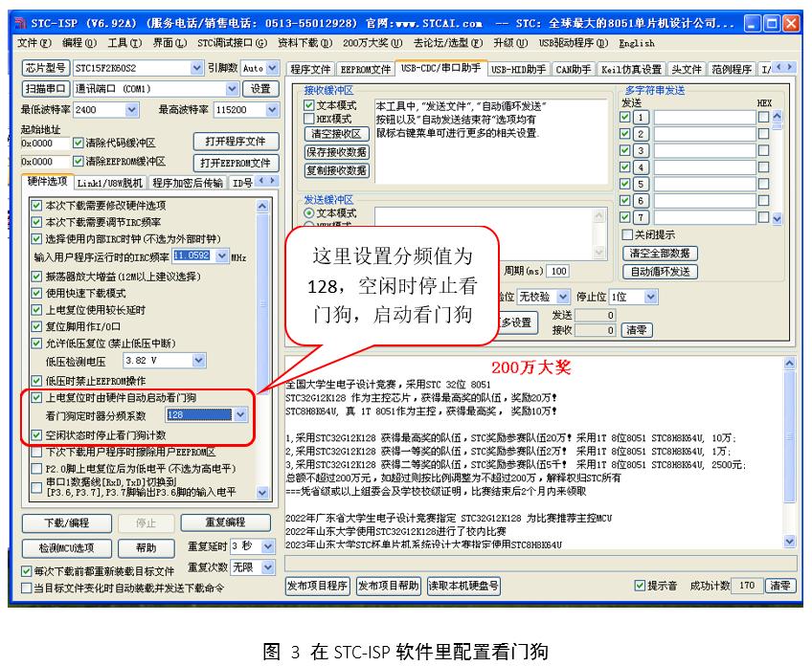This screenshot has width=812, height=666.
Task: Switch to the USB-HID助手 tab
Action: pyautogui.click(x=518, y=69)
